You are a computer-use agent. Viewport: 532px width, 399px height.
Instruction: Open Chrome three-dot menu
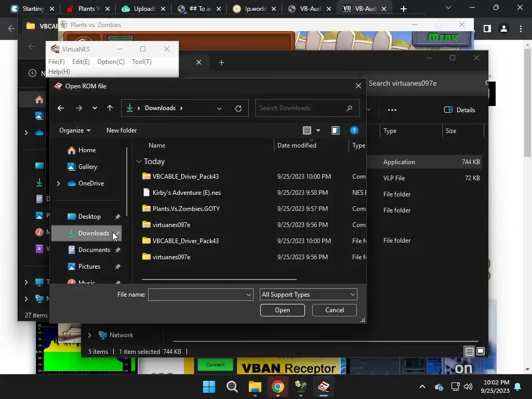coord(521,29)
